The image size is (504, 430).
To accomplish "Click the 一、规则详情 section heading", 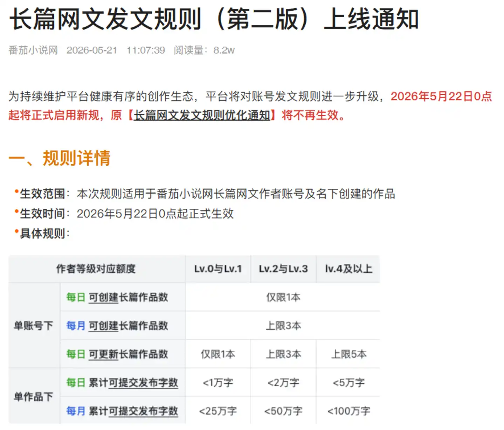I will click(60, 158).
